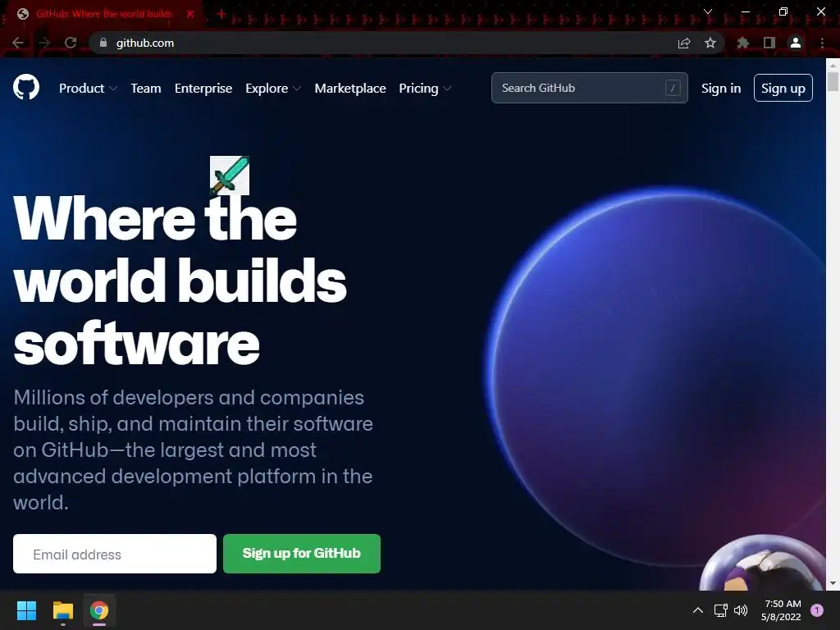Click the green Sign up for GitHub button
The image size is (840, 630).
(302, 554)
